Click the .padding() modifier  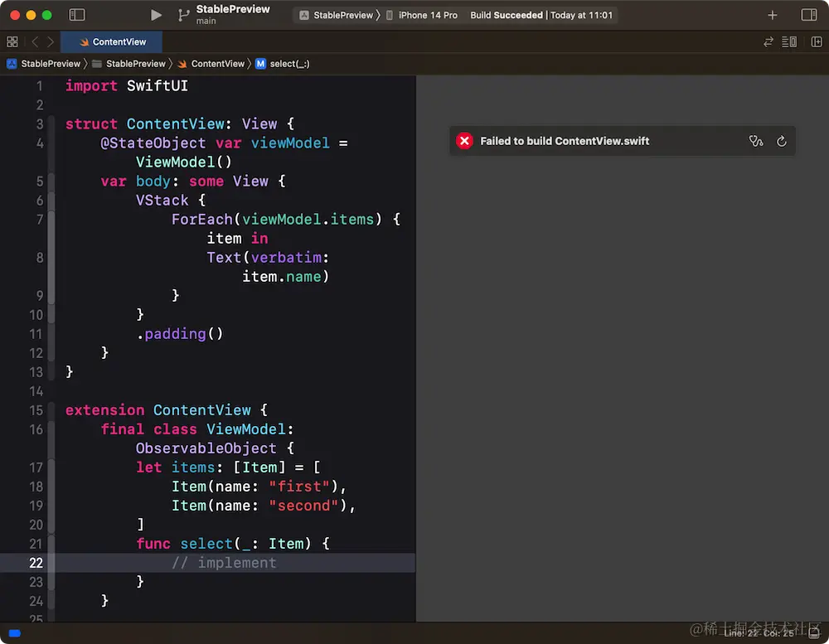pos(180,334)
